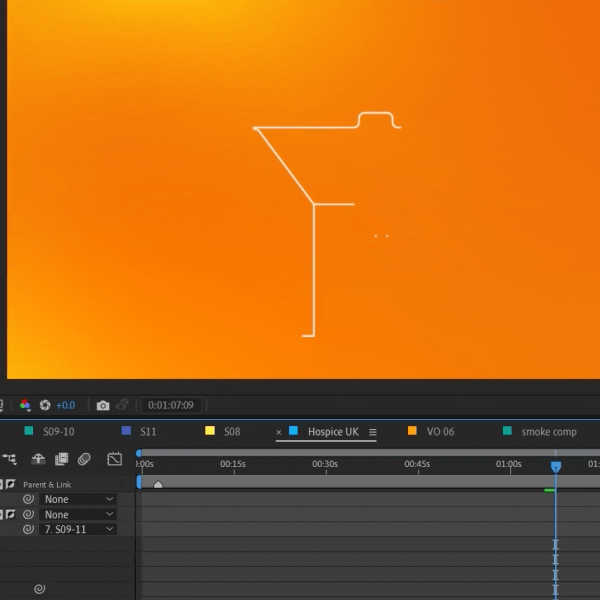Open the Show Channel color management menu
Viewport: 600px width, 600px height.
point(25,405)
